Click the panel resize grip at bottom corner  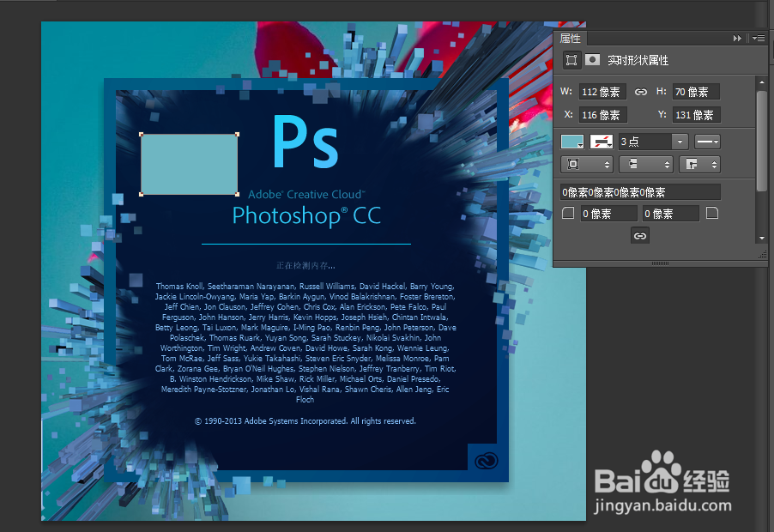tap(763, 255)
